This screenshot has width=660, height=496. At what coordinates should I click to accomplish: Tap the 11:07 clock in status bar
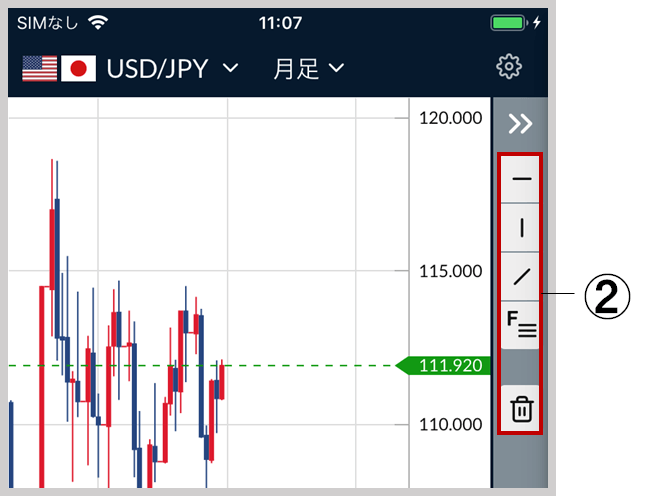click(280, 23)
